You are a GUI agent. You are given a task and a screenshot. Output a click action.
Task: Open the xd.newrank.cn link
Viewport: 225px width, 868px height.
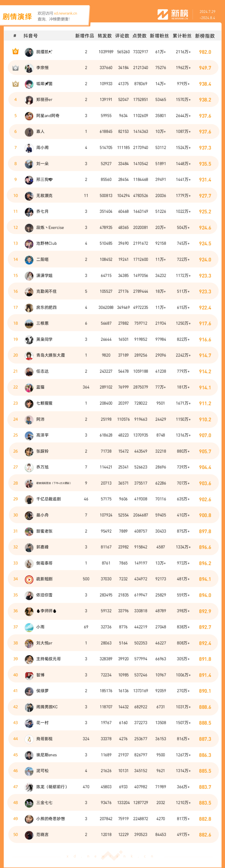(x=65, y=14)
